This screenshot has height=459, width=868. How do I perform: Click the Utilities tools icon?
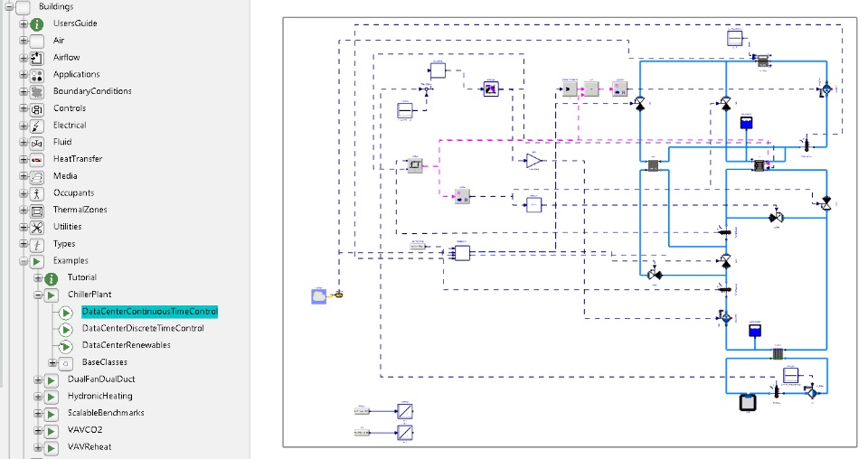36,228
